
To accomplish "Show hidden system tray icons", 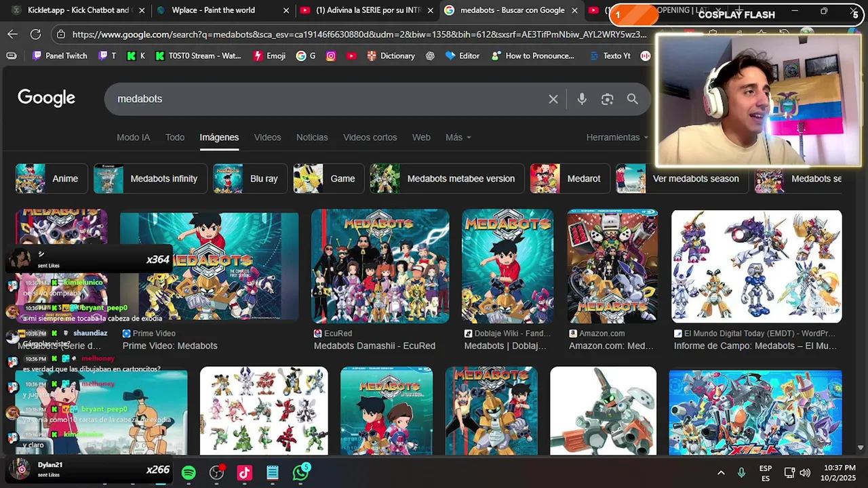I will 721,472.
